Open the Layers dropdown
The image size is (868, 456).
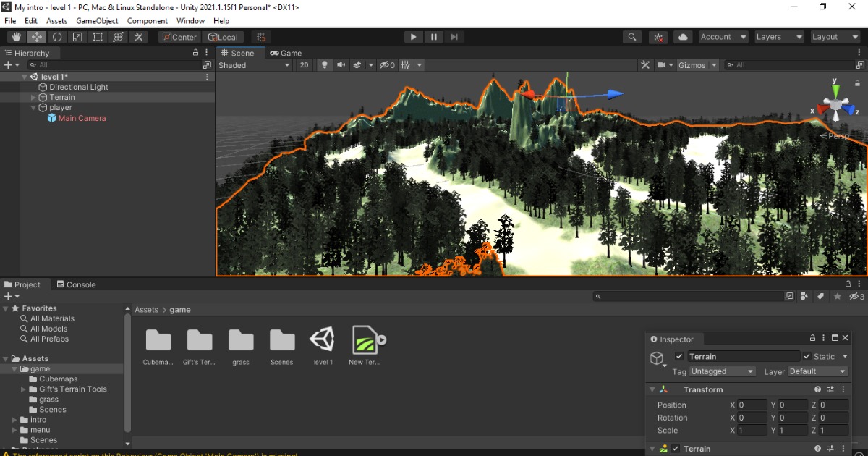coord(778,37)
